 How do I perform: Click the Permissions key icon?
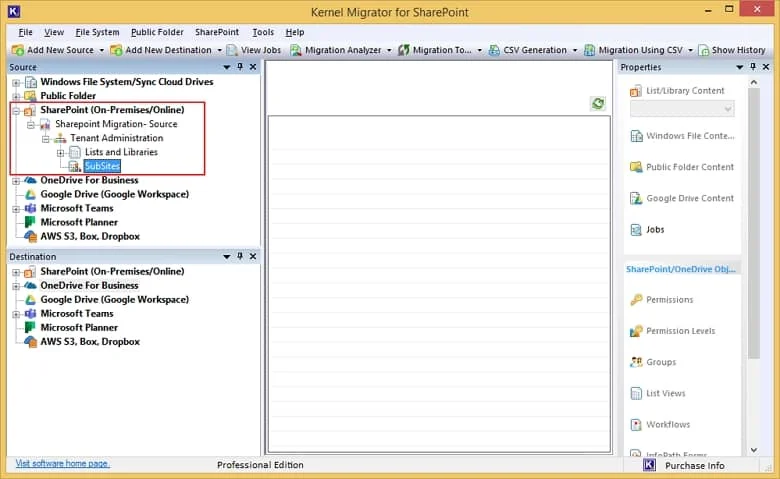coord(636,300)
